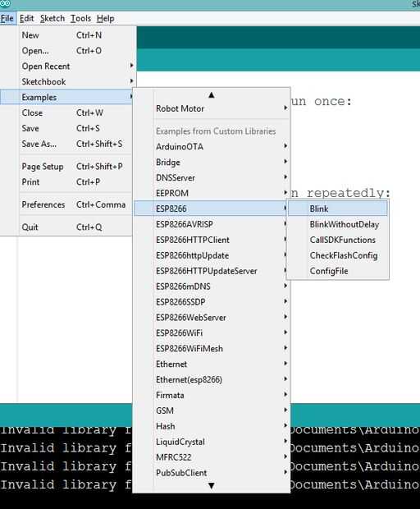Open the Edit menu
420x509 pixels.
tap(26, 19)
